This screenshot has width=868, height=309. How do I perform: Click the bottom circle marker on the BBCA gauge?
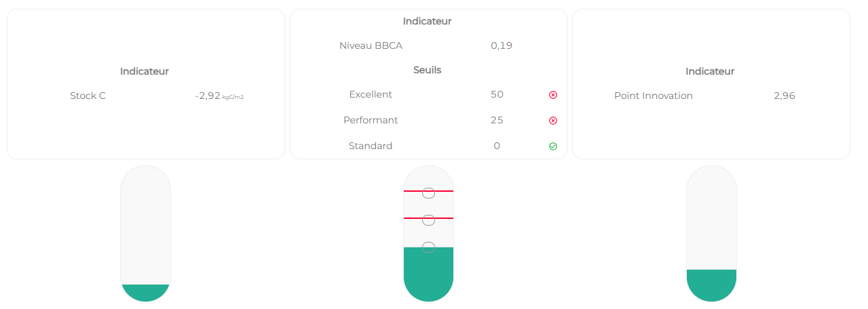click(428, 247)
